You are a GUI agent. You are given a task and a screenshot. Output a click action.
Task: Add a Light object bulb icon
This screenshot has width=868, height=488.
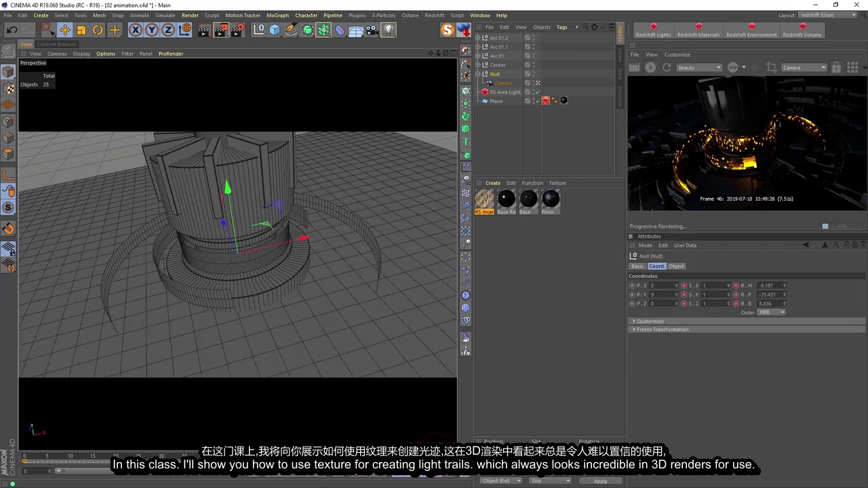(x=388, y=30)
